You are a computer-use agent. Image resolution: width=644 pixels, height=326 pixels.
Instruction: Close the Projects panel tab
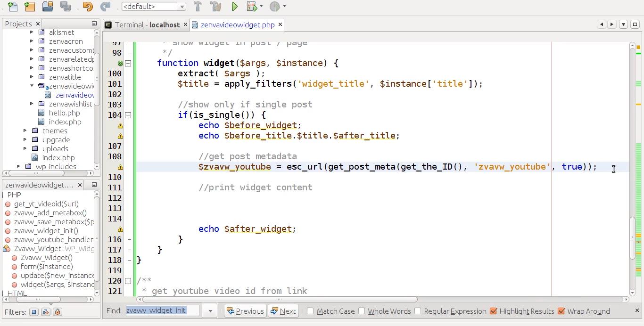coord(38,24)
